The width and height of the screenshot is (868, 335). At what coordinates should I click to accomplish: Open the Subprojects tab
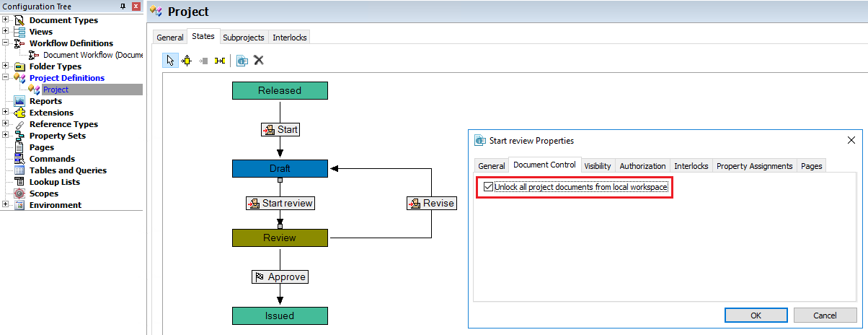tap(244, 38)
